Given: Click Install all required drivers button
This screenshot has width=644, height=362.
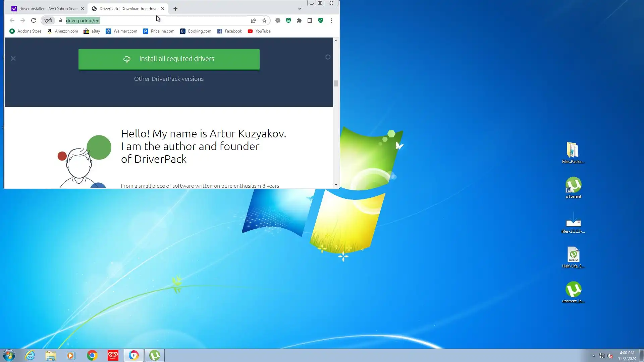Looking at the screenshot, I should coord(169,59).
